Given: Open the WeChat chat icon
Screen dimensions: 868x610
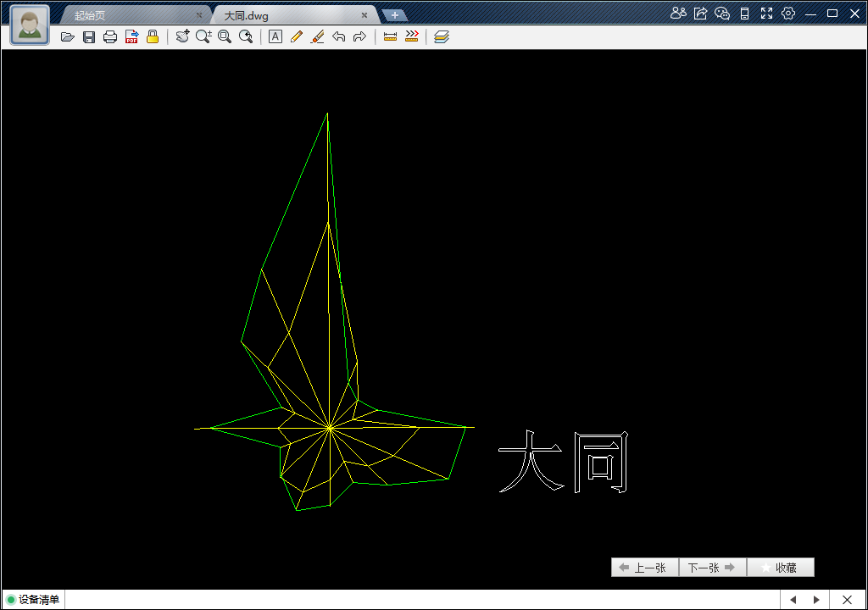Looking at the screenshot, I should coord(722,14).
